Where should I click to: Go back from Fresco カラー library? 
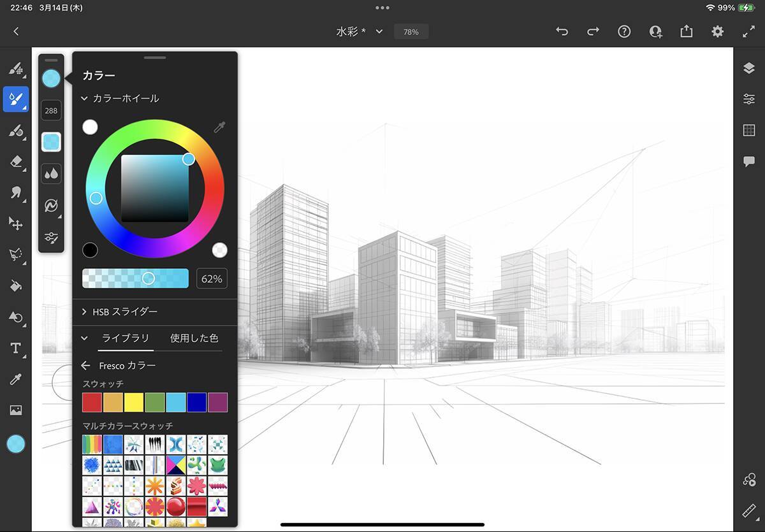(86, 366)
